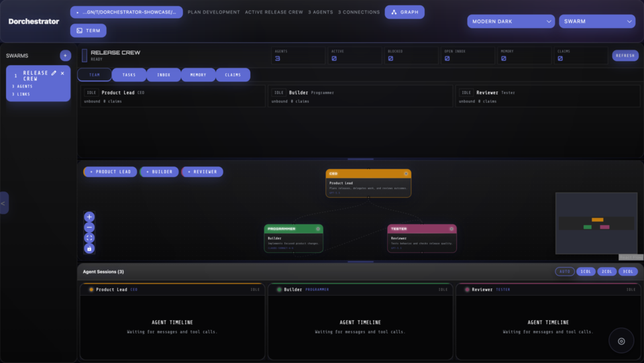Screen dimensions: 644x363
Task: Select the Reviewer Tester team row
Action: (x=548, y=96)
